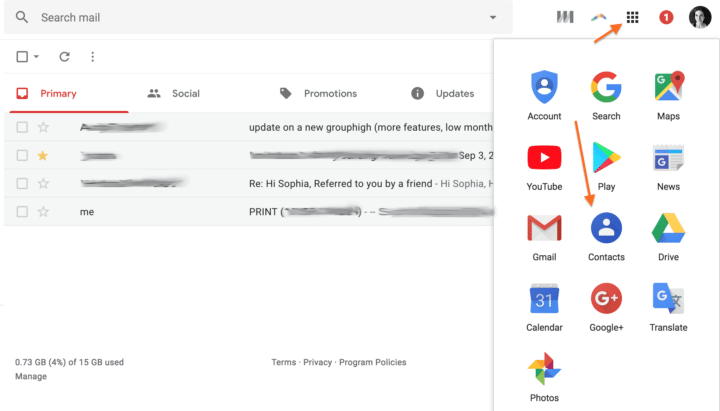The height and width of the screenshot is (411, 720).
Task: Open Google Search app
Action: pyautogui.click(x=606, y=96)
